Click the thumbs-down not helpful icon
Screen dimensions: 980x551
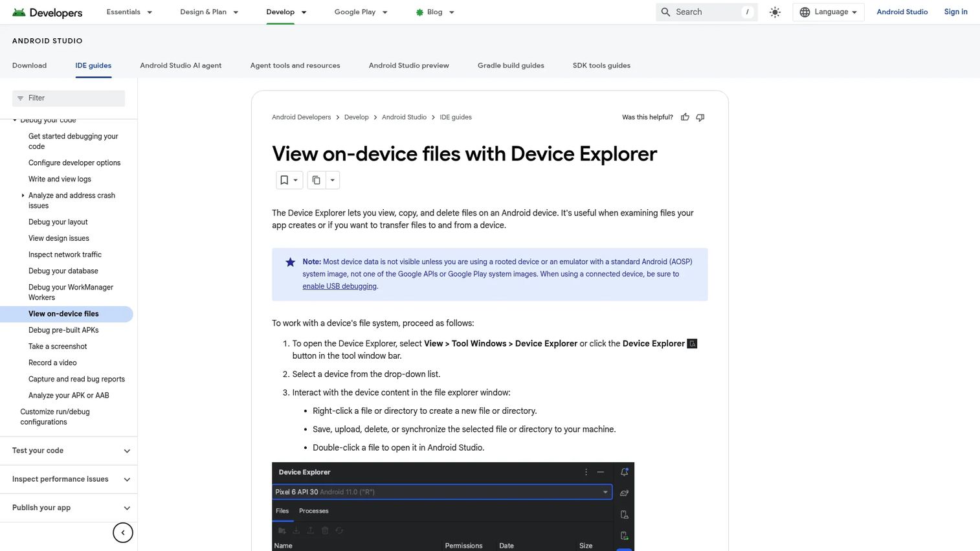(x=700, y=117)
